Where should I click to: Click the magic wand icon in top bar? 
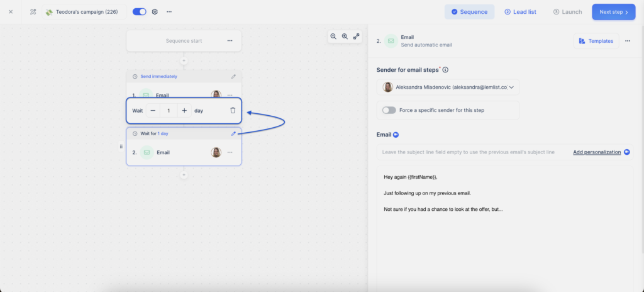(33, 12)
